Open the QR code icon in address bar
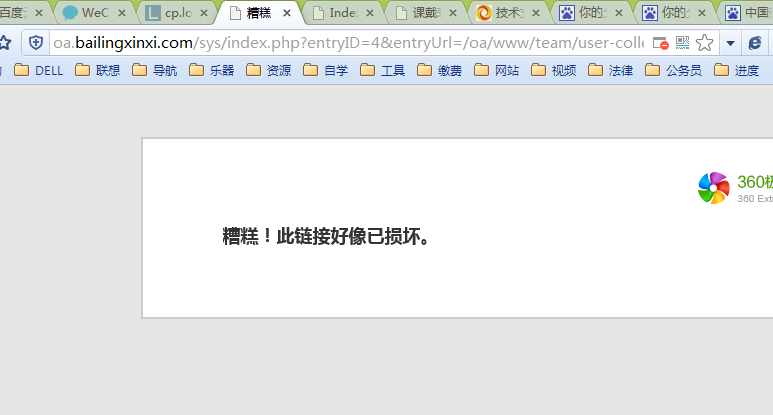 tap(682, 43)
